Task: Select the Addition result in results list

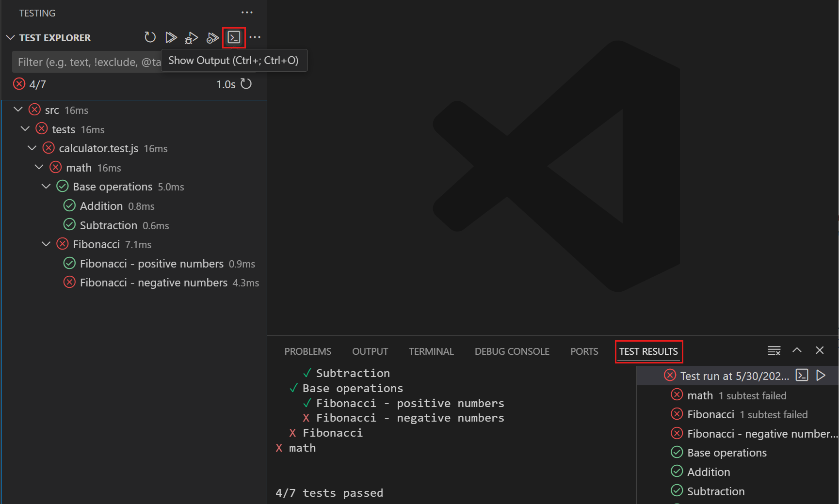Action: pyautogui.click(x=708, y=472)
